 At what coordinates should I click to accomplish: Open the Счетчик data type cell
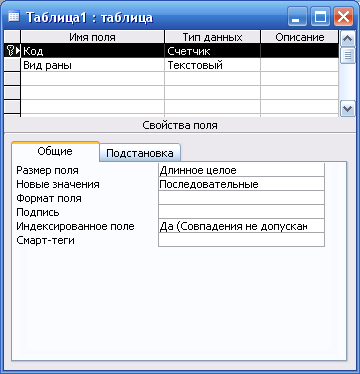tap(213, 51)
